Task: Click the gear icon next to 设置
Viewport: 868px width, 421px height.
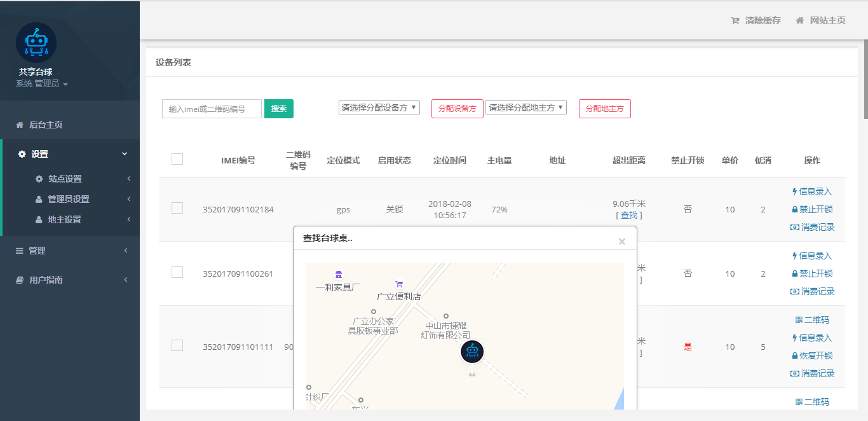Action: click(x=22, y=154)
